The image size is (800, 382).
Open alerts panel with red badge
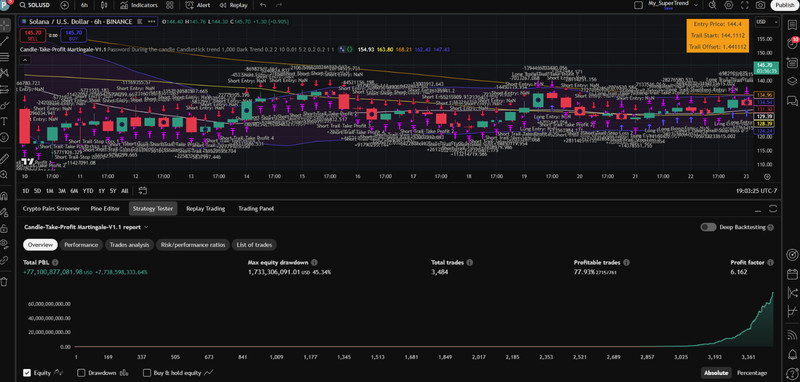[x=792, y=43]
